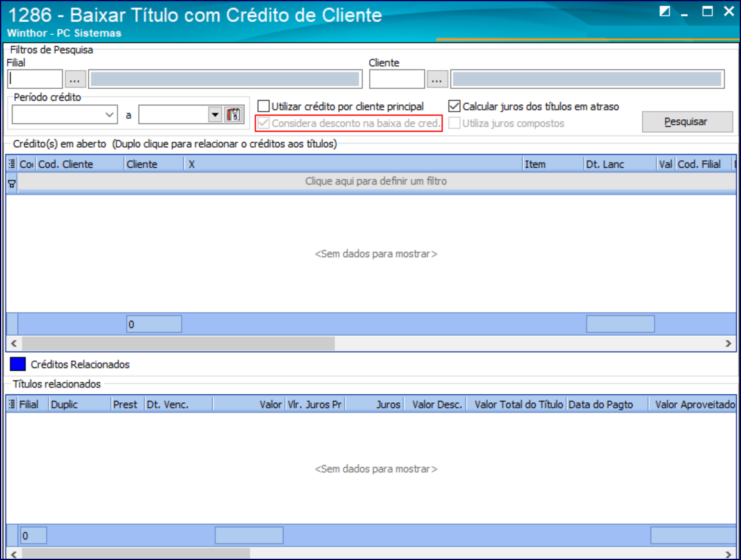Click the blue Créditos Relacionados color swatch

(18, 364)
